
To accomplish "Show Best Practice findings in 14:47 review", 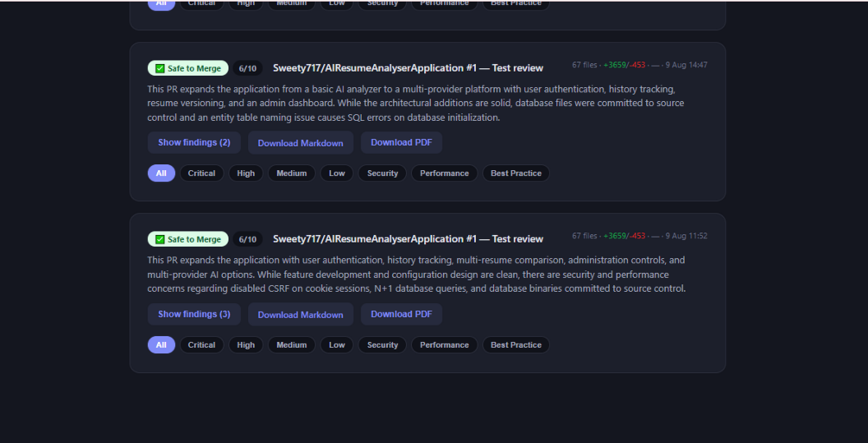I will [x=516, y=174].
